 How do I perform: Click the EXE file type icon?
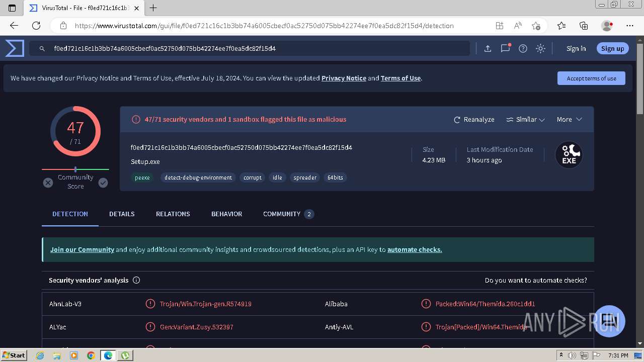click(x=569, y=154)
